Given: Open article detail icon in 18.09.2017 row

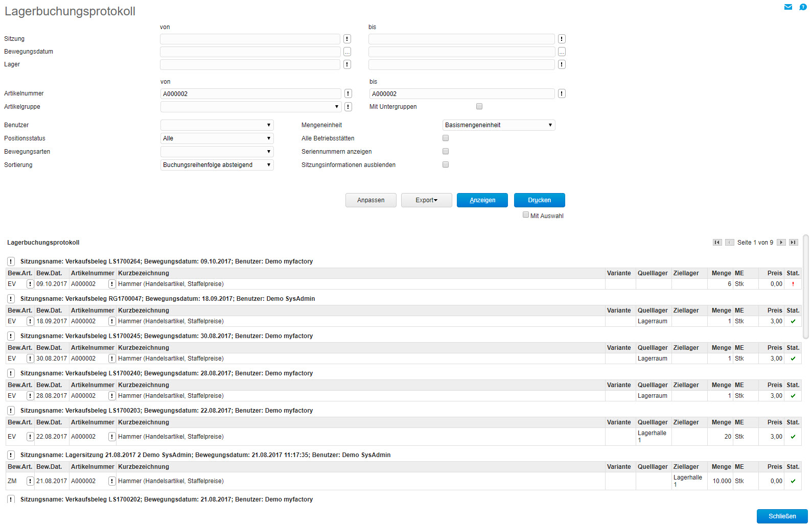Looking at the screenshot, I should [112, 321].
